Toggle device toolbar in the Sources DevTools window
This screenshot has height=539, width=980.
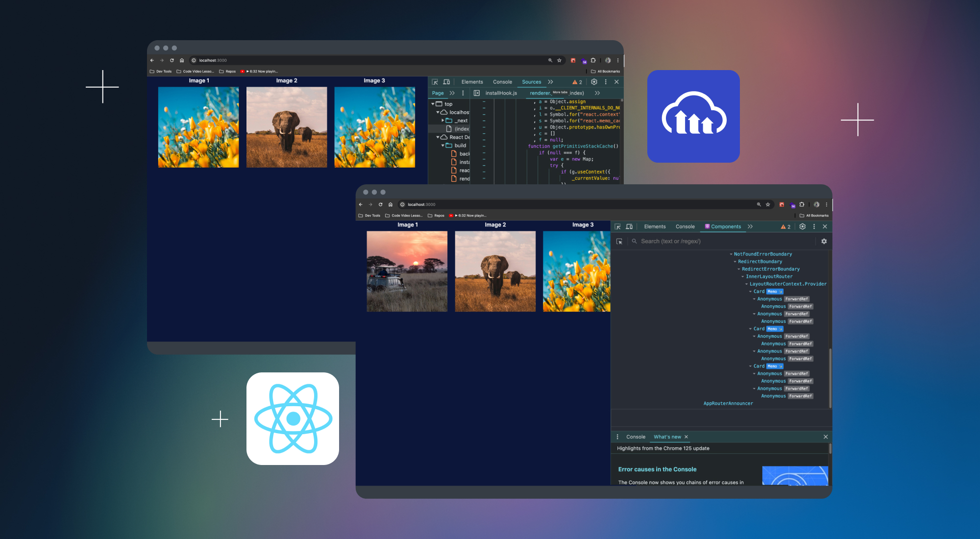[446, 82]
